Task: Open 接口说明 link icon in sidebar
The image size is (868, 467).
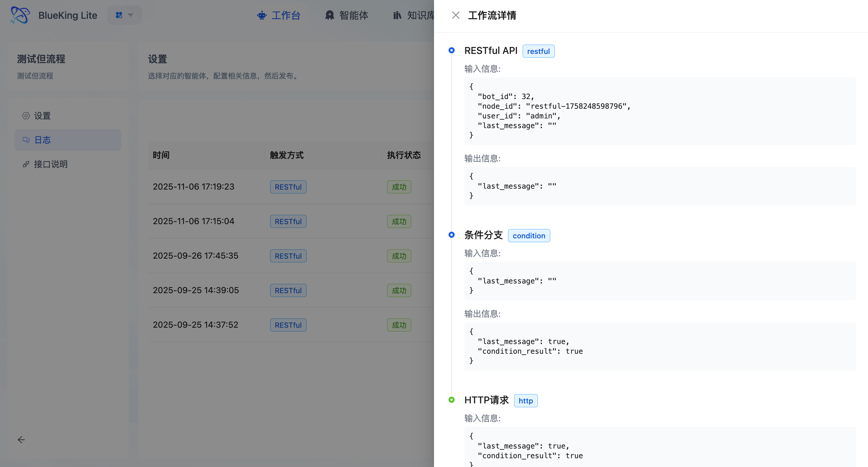Action: tap(26, 164)
